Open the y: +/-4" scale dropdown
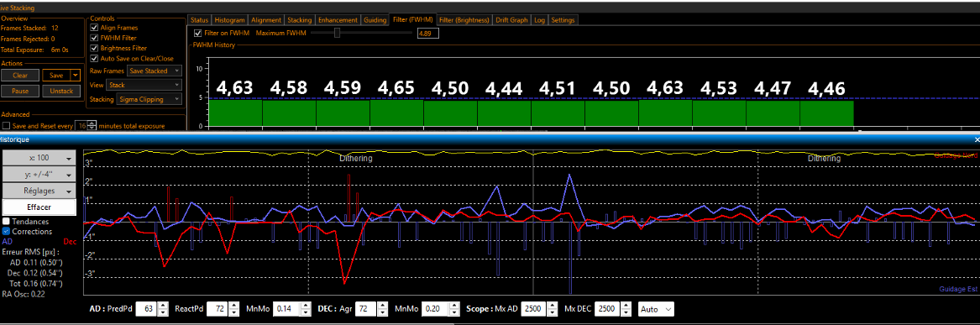 39,174
